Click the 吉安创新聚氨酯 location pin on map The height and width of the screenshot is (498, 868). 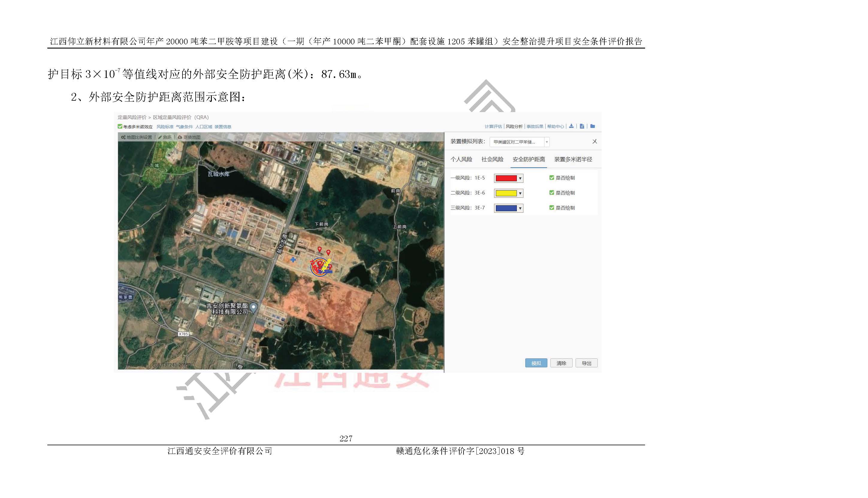pyautogui.click(x=253, y=307)
